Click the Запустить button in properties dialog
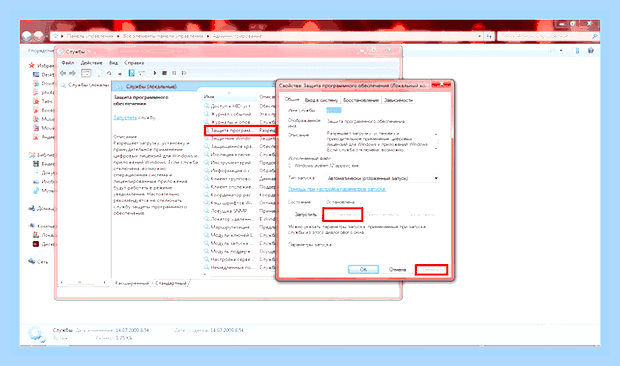Screen dimensions: 620x366 (306, 214)
